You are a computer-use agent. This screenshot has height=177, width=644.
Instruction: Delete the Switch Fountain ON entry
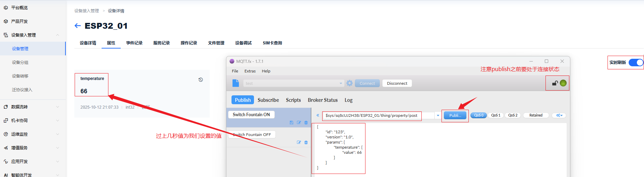[x=306, y=122]
